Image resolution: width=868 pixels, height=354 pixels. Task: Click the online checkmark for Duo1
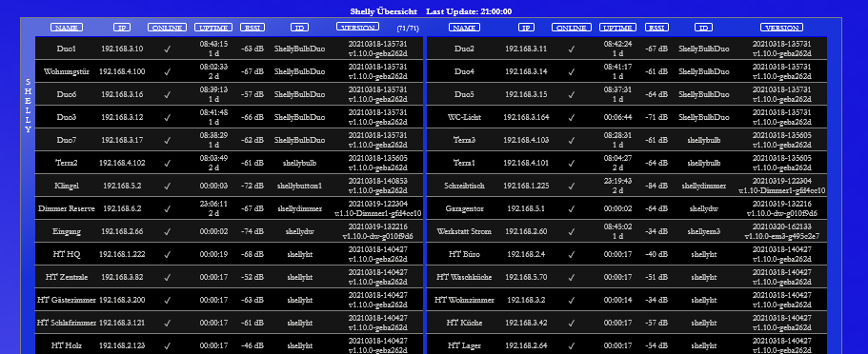point(167,49)
